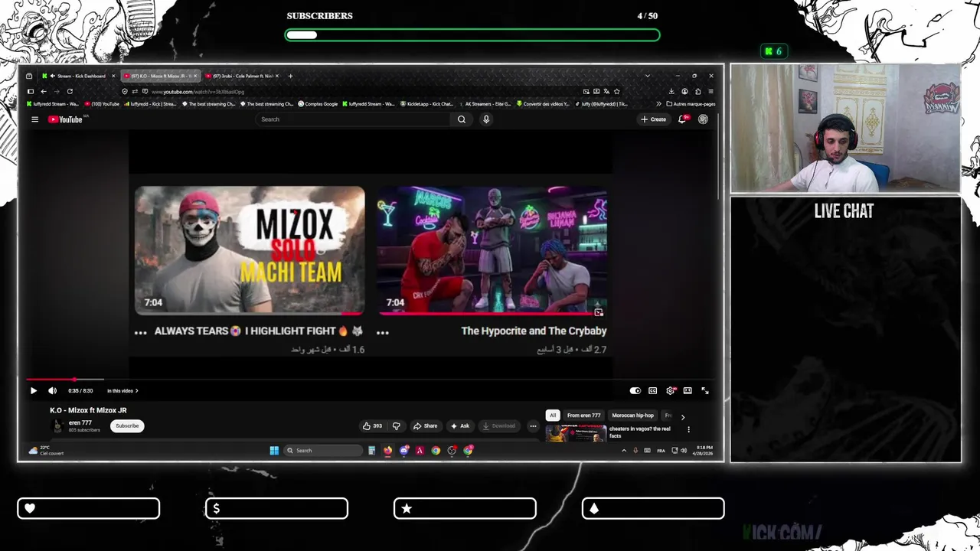Mute the YouTube player volume
The height and width of the screenshot is (551, 980).
point(53,390)
